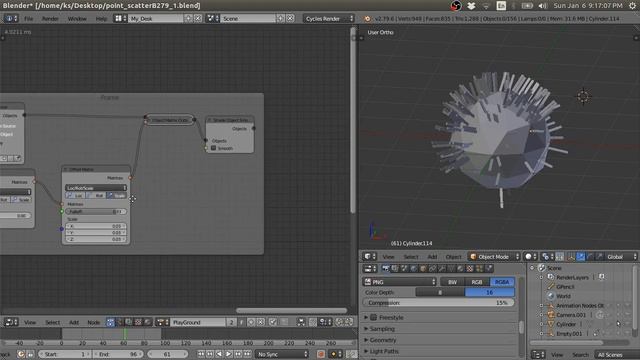This screenshot has height=360, width=640.
Task: Select the Camera.001 item in outliner
Action: [571, 315]
